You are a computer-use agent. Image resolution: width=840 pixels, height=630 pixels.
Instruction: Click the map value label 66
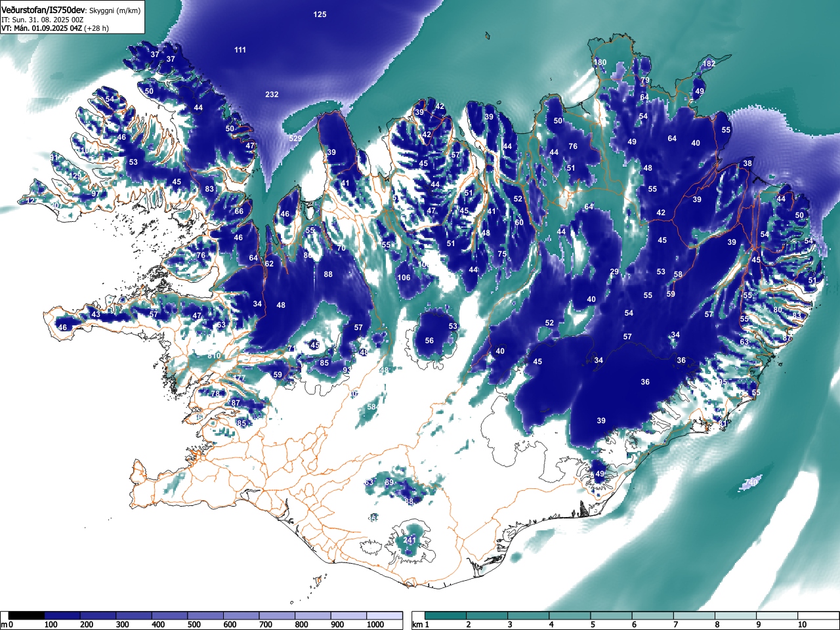point(239,211)
